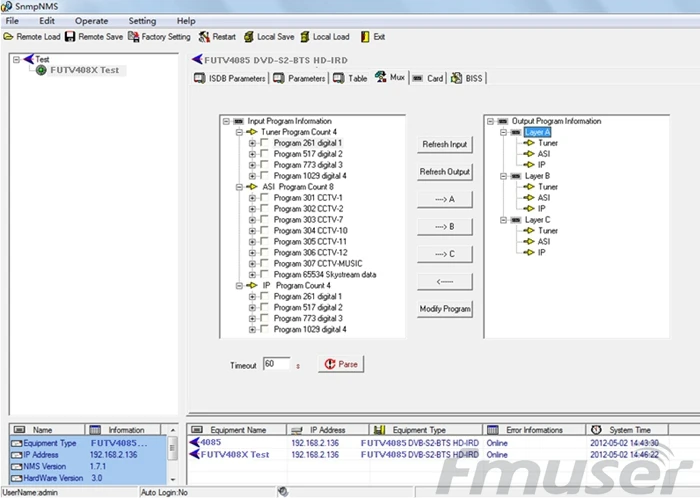The image size is (700, 498).
Task: Tick Program 307 CCTV-MUSIC checkbox
Action: pos(264,263)
